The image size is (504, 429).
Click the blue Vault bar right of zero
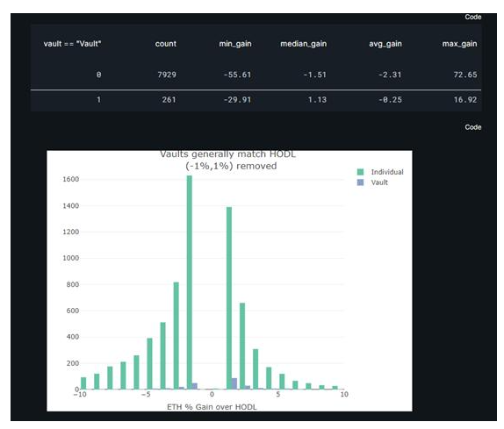[x=234, y=383]
